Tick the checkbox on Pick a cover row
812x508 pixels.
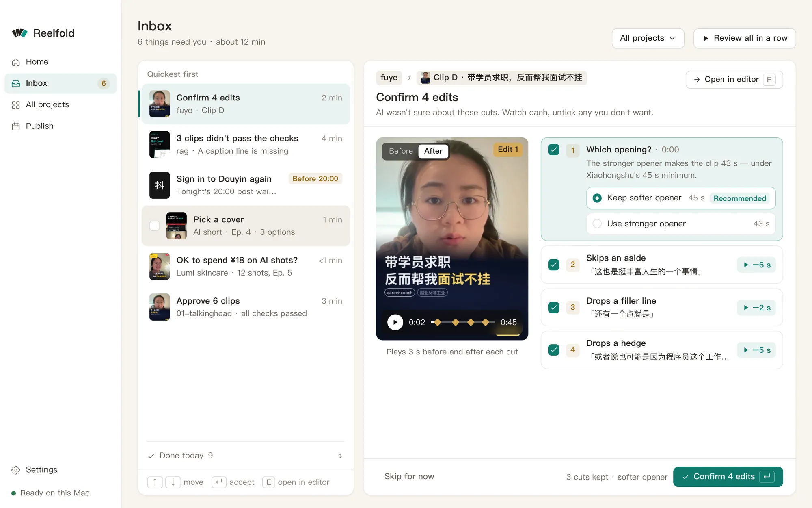tap(155, 226)
